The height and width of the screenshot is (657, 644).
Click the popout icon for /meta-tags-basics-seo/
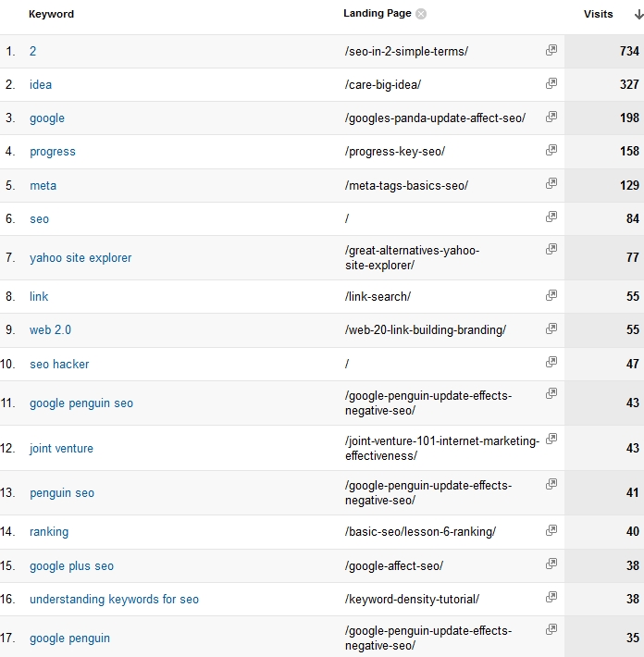[551, 184]
